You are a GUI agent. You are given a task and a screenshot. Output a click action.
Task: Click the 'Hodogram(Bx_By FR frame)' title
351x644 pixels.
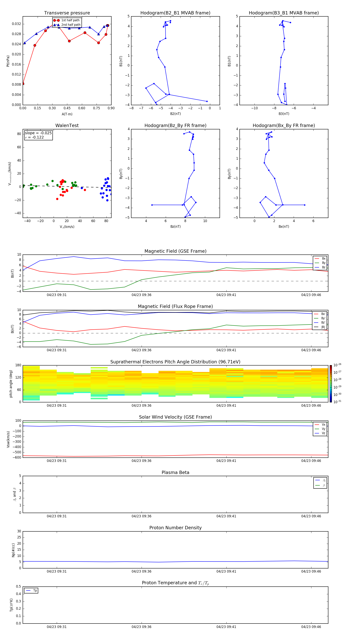pyautogui.click(x=284, y=125)
